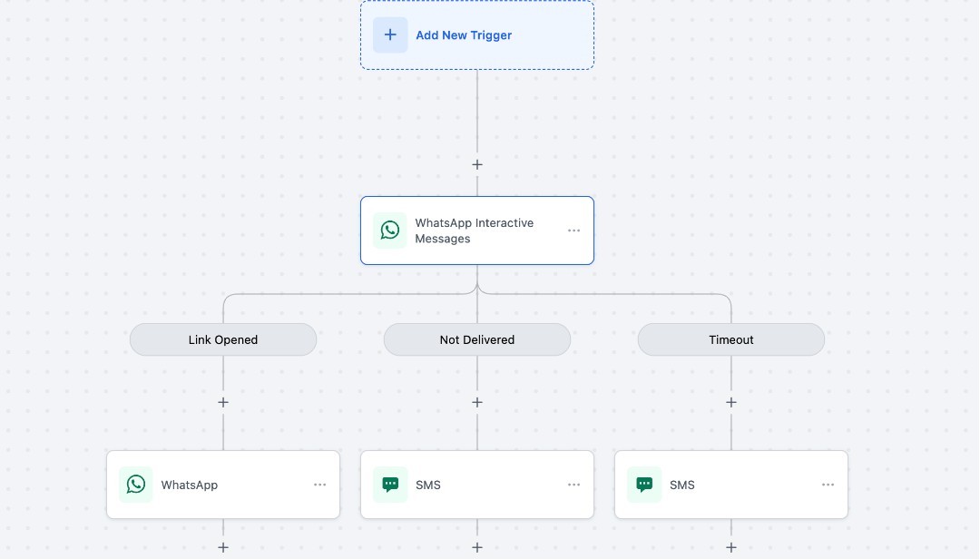Add step below the WhatsApp node
The height and width of the screenshot is (559, 980).
click(x=223, y=548)
